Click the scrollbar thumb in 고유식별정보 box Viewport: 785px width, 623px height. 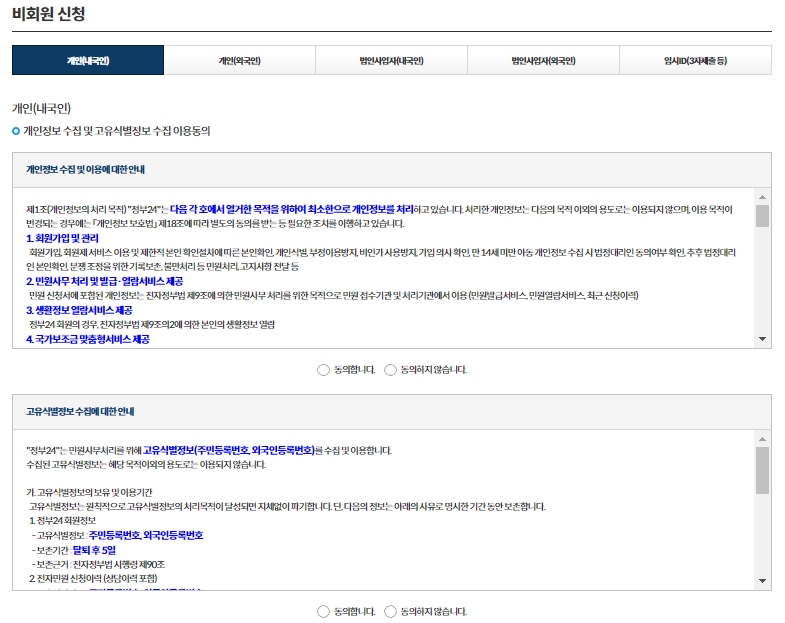pyautogui.click(x=762, y=470)
